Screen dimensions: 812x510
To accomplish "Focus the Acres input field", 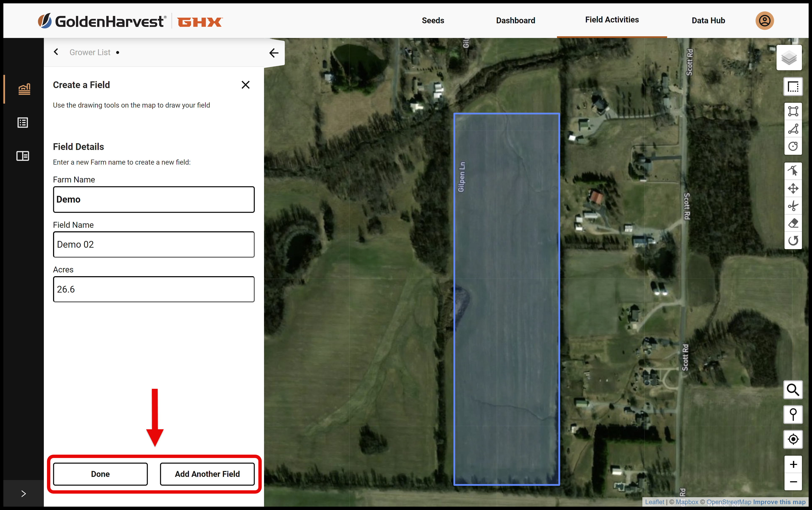I will [154, 289].
